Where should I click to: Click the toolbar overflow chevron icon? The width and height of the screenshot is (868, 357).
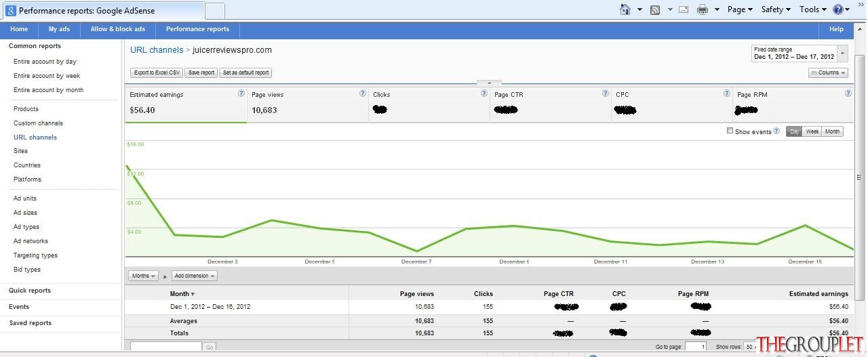[863, 6]
